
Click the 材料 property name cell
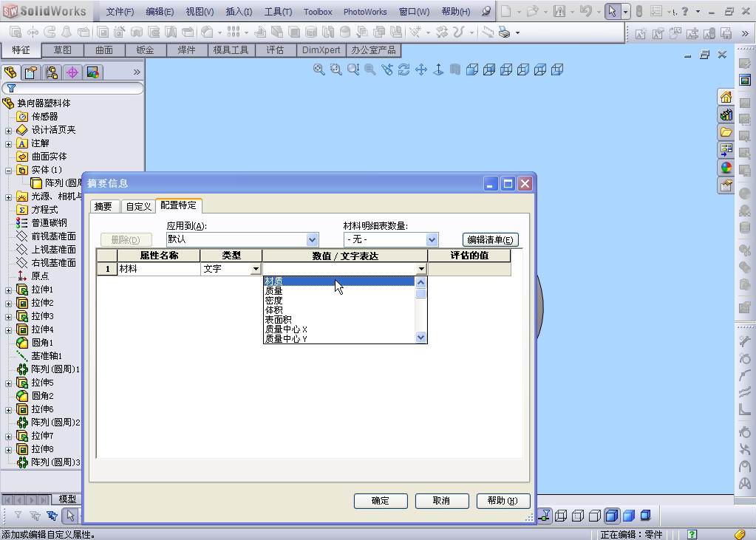pos(159,269)
